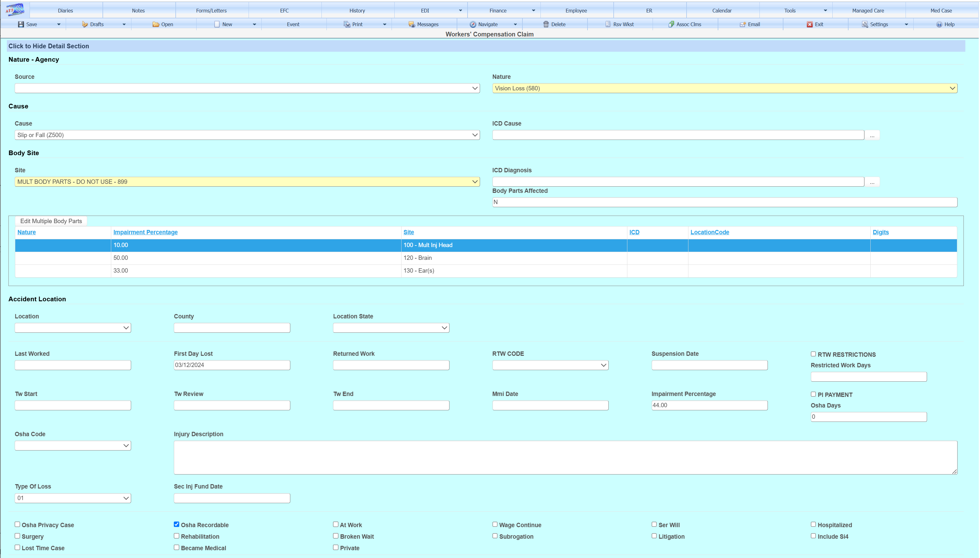The height and width of the screenshot is (558, 980).
Task: Click the Print printer icon
Action: tap(347, 24)
